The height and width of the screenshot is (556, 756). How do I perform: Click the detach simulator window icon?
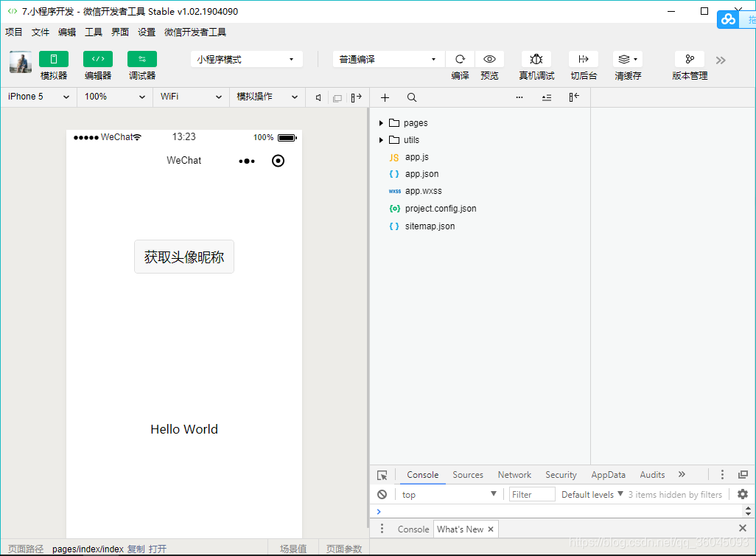pos(337,98)
